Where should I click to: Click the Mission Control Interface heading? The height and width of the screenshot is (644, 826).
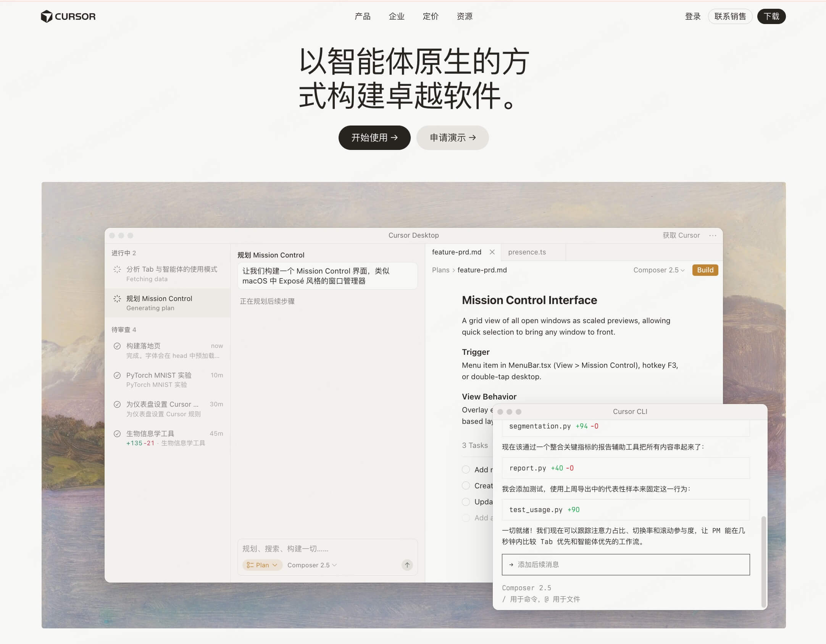point(529,300)
